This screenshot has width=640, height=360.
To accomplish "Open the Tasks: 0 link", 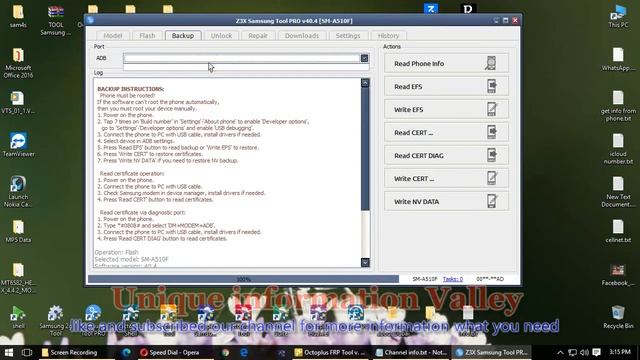I will tap(453, 279).
